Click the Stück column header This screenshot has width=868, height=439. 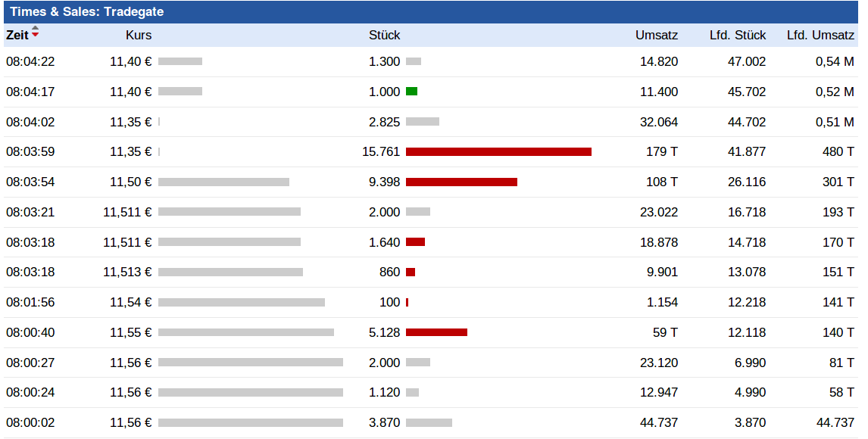[x=384, y=34]
